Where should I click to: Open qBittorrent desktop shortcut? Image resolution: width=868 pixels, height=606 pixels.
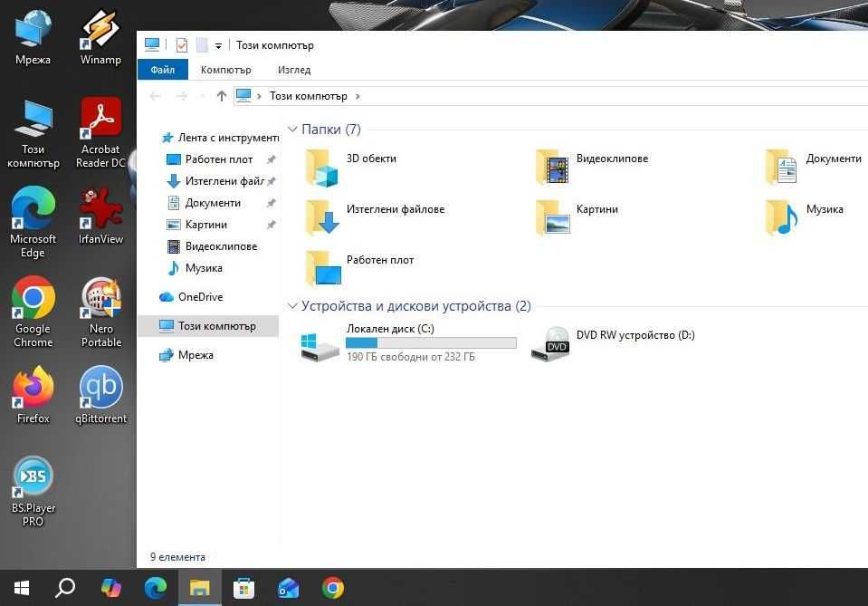[100, 395]
